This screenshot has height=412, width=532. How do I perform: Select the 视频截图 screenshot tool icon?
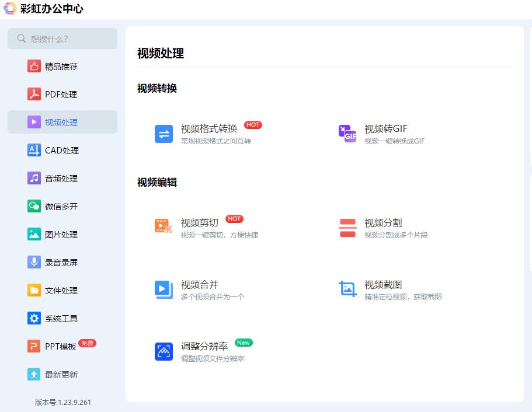pyautogui.click(x=347, y=289)
